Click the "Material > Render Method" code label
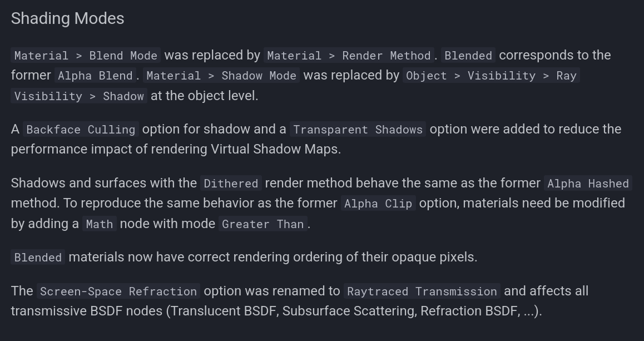The height and width of the screenshot is (341, 644). click(349, 56)
